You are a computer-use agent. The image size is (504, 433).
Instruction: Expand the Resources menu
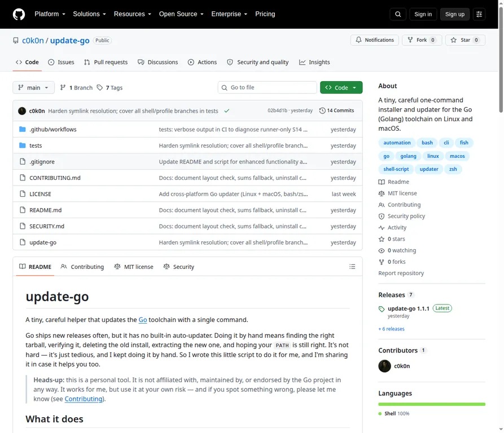click(x=133, y=14)
